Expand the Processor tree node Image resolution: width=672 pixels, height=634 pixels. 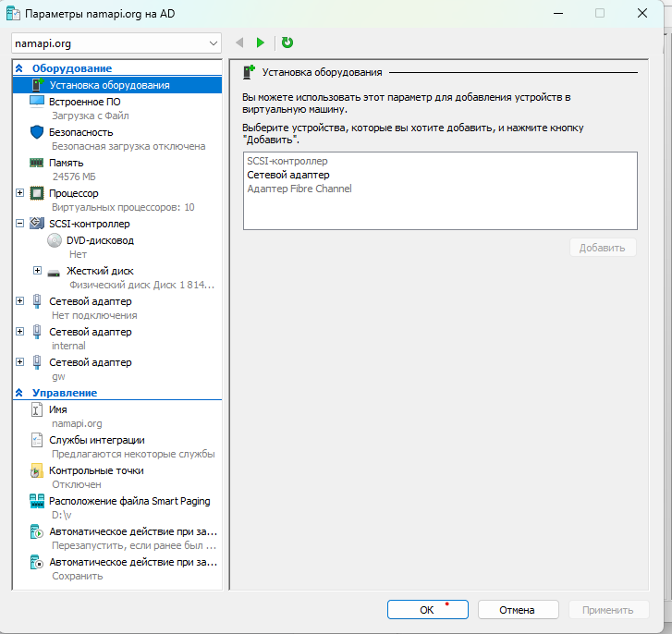pyautogui.click(x=20, y=193)
